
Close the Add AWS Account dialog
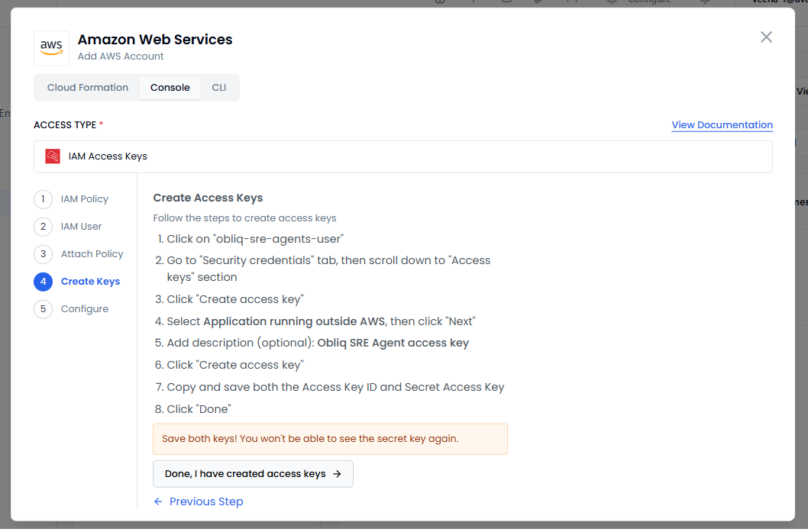[766, 37]
